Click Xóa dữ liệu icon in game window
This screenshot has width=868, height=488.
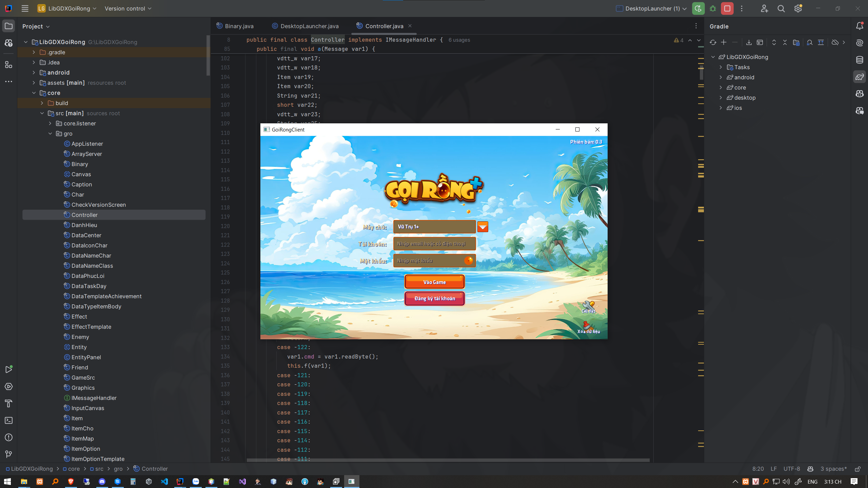coord(588,328)
